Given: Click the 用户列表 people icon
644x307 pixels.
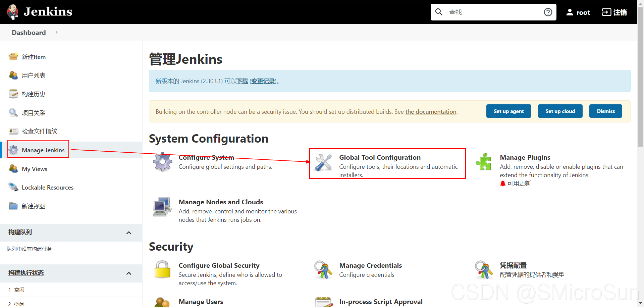Looking at the screenshot, I should (13, 75).
